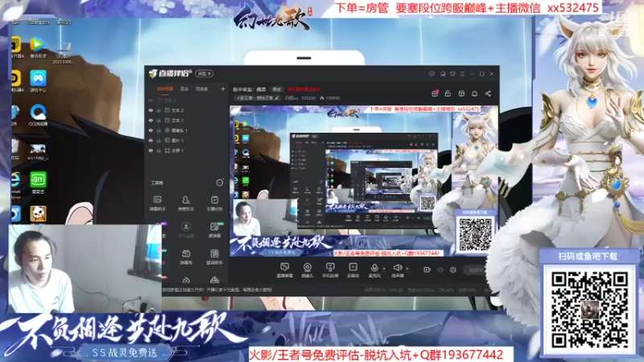This screenshot has width=644, height=362.
Task: Click the unlocked padlock icon in the header
Action: coord(448,93)
